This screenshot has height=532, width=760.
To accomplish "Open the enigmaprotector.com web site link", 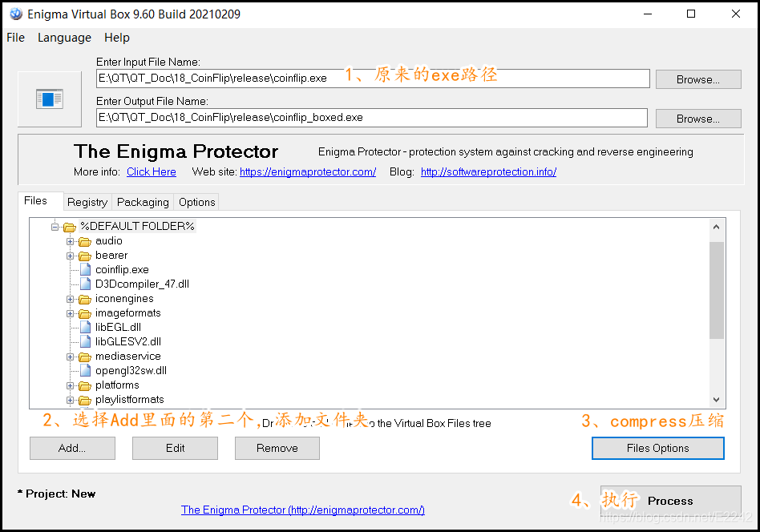I will [x=308, y=172].
